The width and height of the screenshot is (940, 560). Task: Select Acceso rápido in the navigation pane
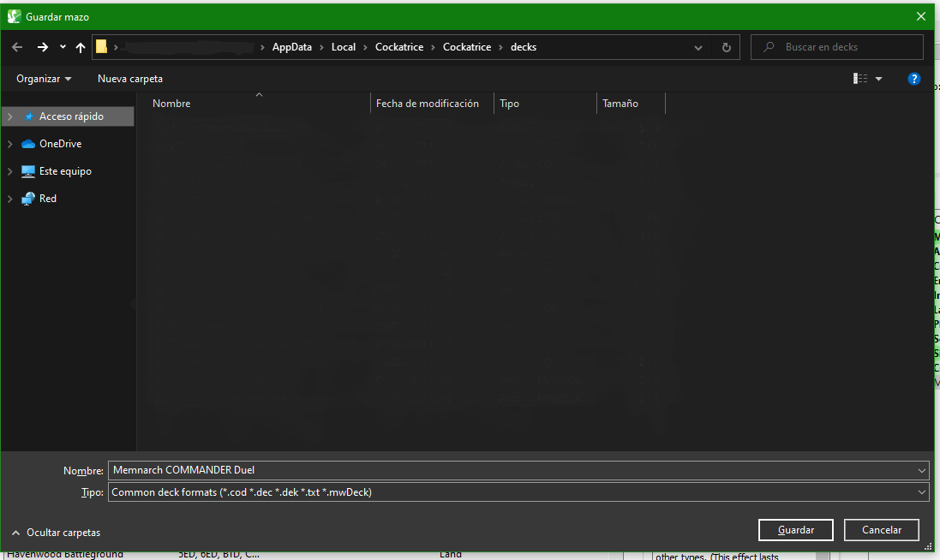71,116
